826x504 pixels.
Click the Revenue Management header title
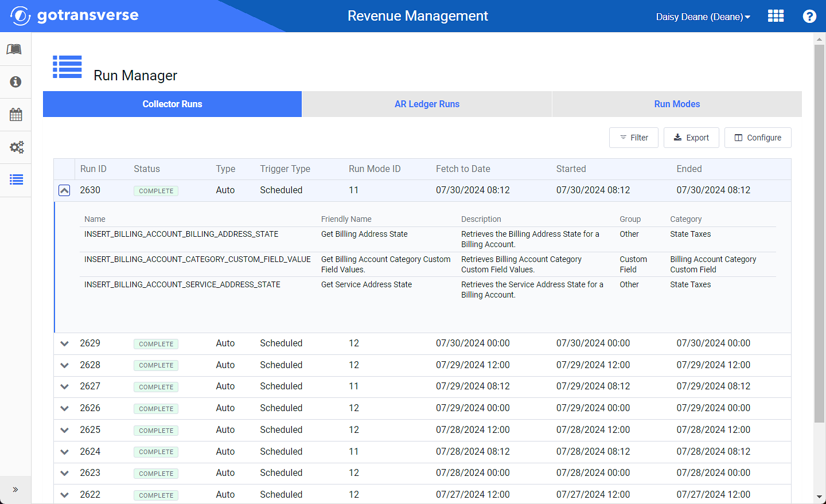418,16
